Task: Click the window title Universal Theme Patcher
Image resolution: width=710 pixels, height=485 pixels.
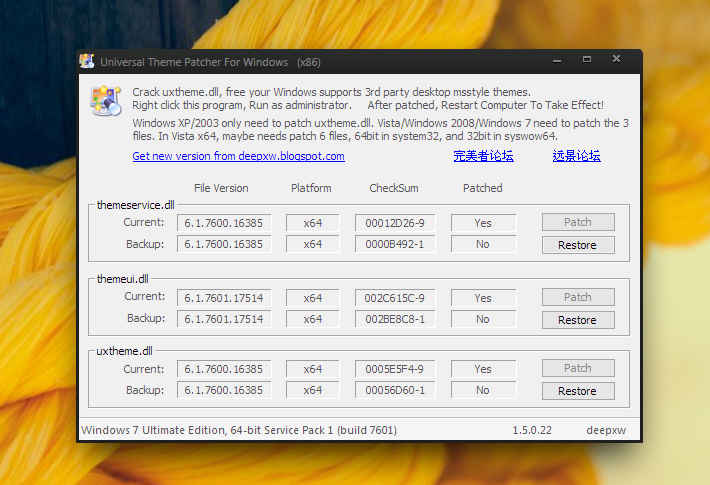Action: coord(211,62)
